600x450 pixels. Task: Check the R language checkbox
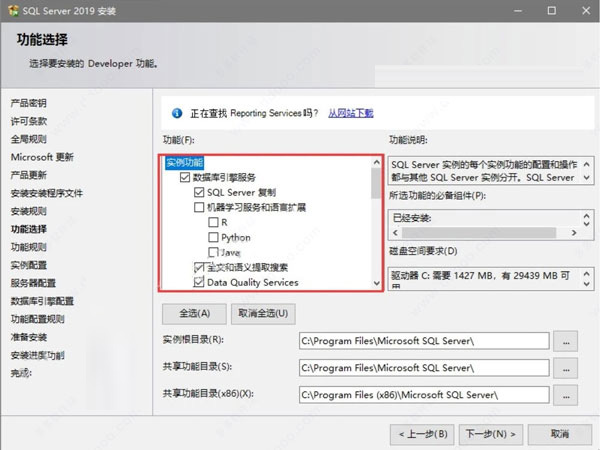213,222
